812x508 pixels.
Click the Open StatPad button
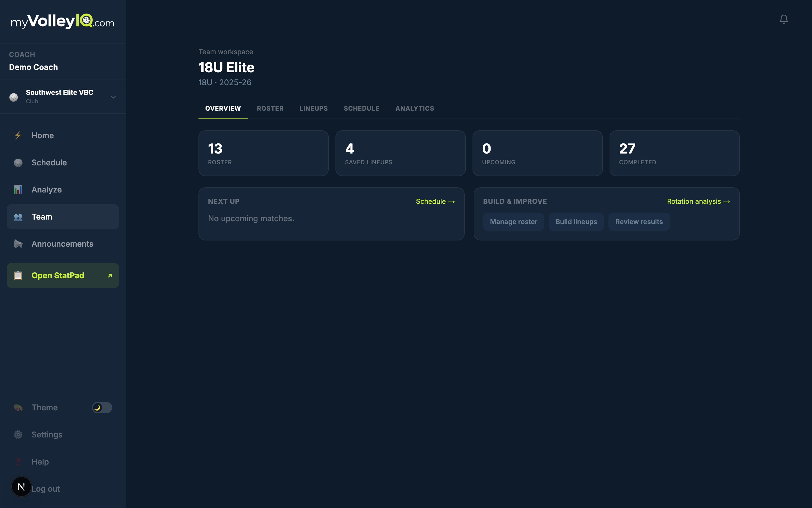tap(63, 275)
